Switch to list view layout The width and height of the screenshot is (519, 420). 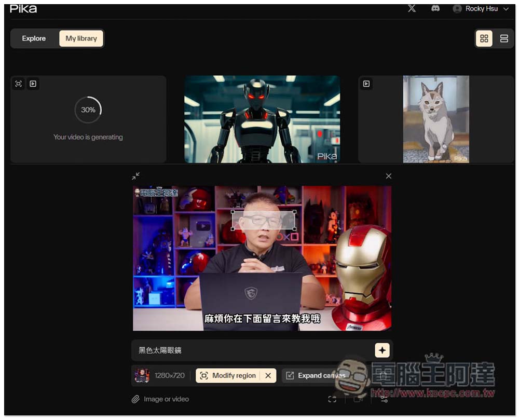pyautogui.click(x=504, y=38)
